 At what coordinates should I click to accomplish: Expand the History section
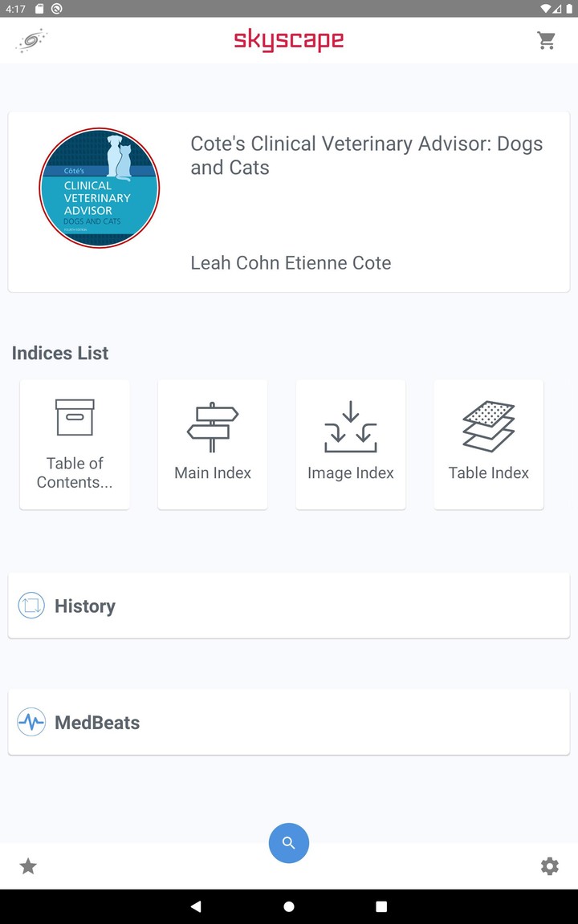289,606
